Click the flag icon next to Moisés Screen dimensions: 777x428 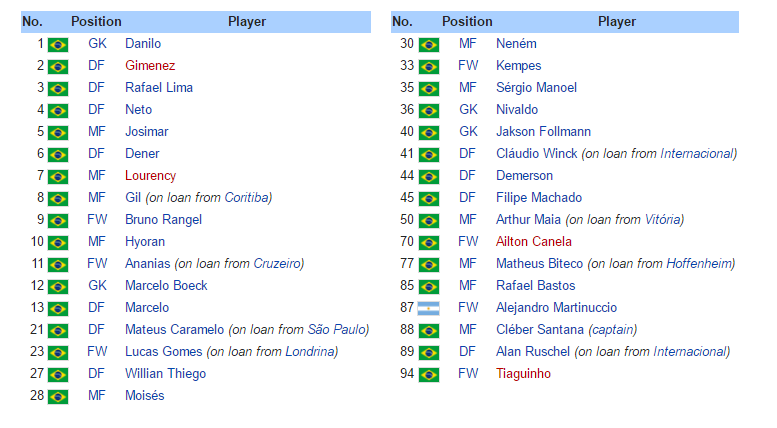click(58, 396)
